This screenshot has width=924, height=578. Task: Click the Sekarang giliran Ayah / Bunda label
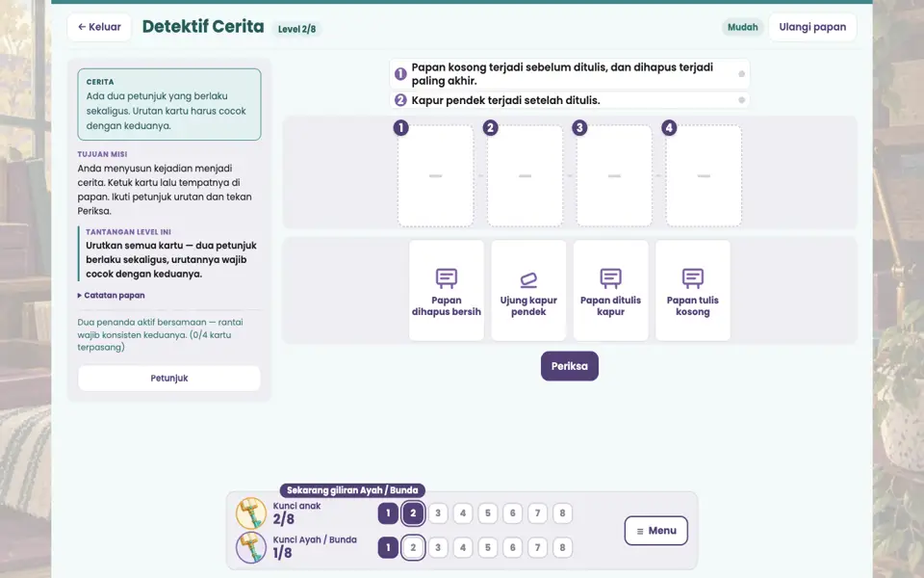pos(352,490)
